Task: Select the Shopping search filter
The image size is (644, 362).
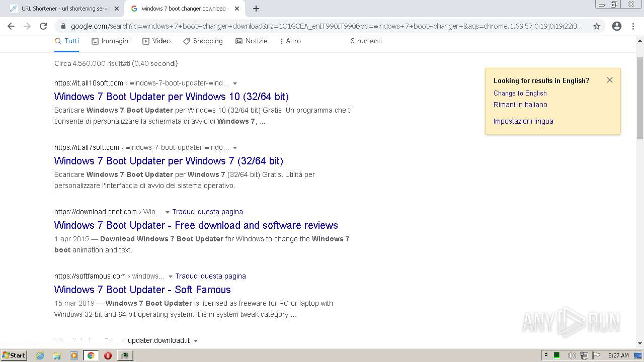Action: [203, 41]
